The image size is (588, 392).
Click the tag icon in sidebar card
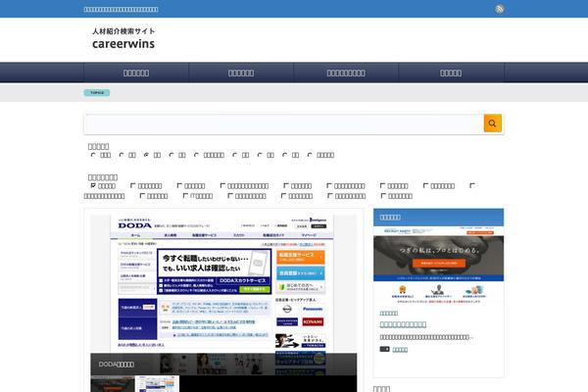(x=384, y=349)
